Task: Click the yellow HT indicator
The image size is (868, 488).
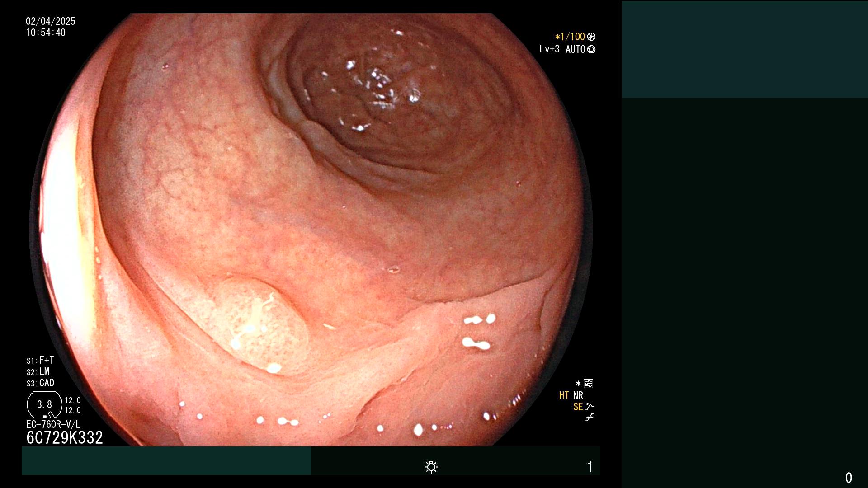Action: 564,395
